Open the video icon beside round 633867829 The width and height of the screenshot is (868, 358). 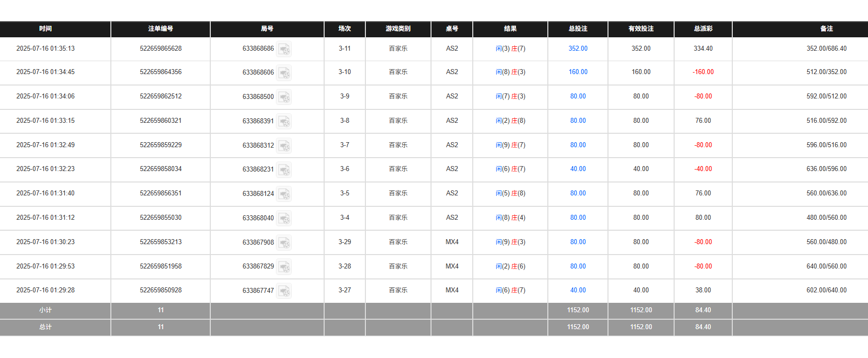coord(284,267)
